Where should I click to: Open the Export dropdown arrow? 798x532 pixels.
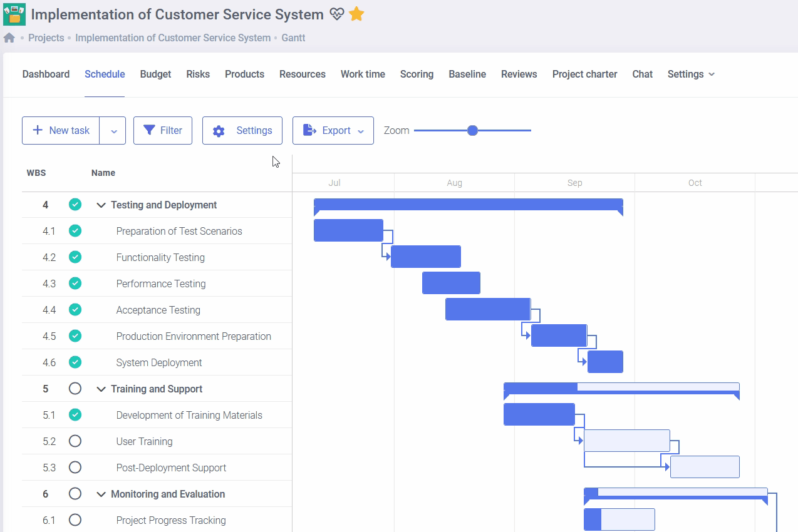[361, 130]
